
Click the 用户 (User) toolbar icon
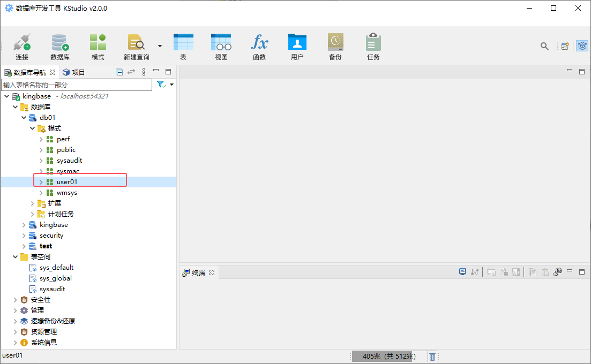pos(297,47)
